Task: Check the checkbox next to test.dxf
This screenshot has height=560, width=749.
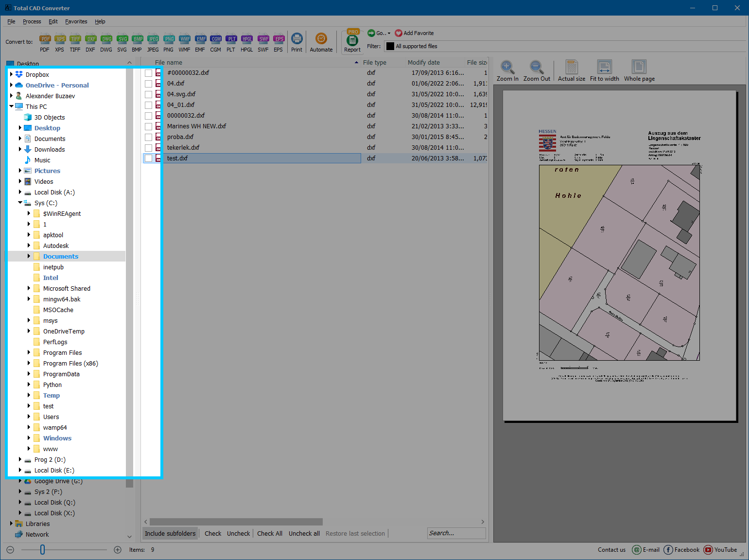Action: tap(149, 158)
